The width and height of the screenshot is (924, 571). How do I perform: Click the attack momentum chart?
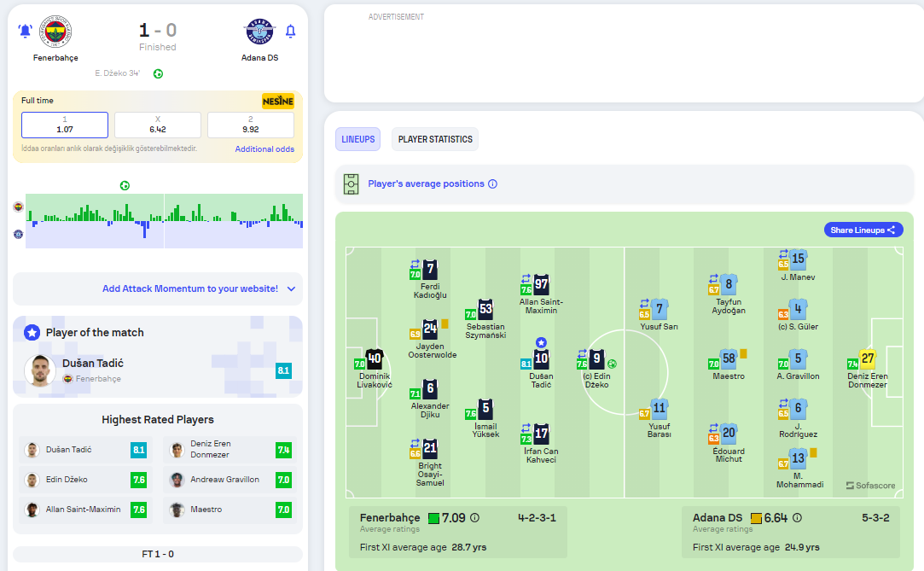tap(165, 221)
